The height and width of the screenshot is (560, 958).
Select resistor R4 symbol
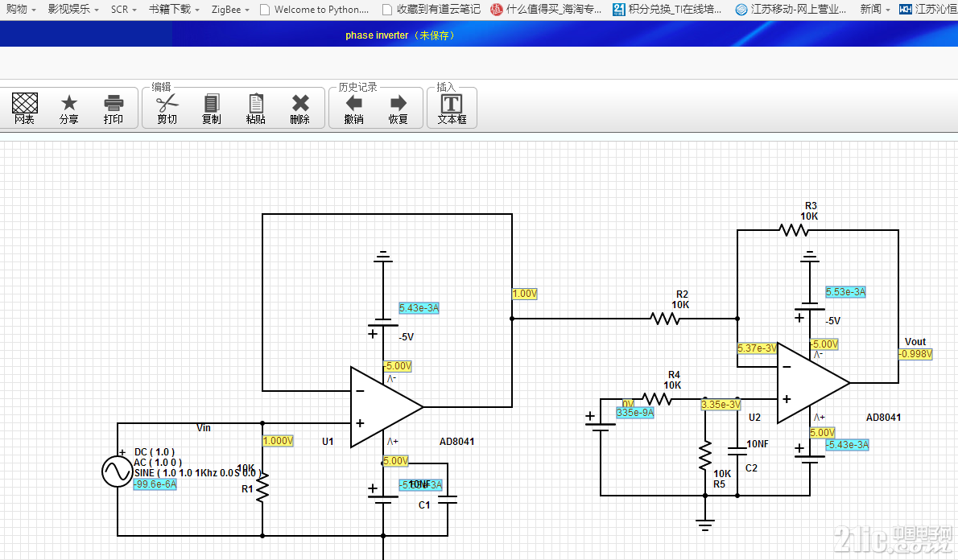(x=657, y=399)
